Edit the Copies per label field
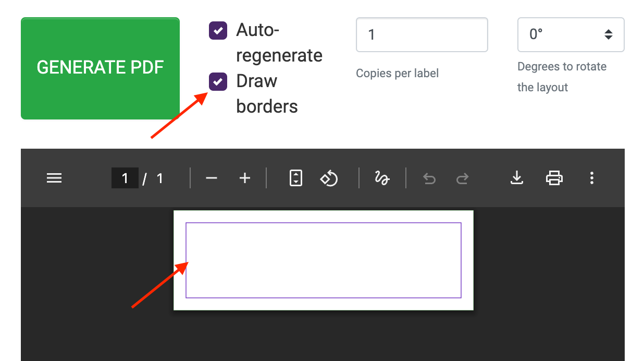This screenshot has width=644, height=361. coord(422,34)
